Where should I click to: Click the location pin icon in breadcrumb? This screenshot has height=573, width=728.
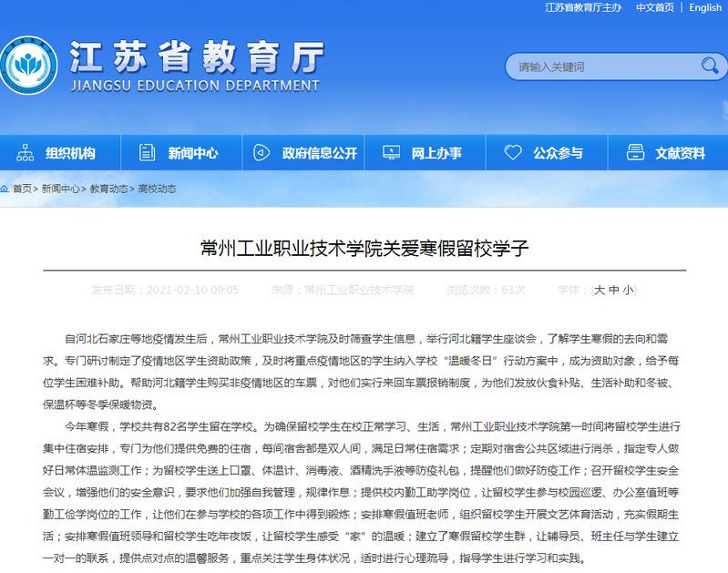(x=5, y=189)
